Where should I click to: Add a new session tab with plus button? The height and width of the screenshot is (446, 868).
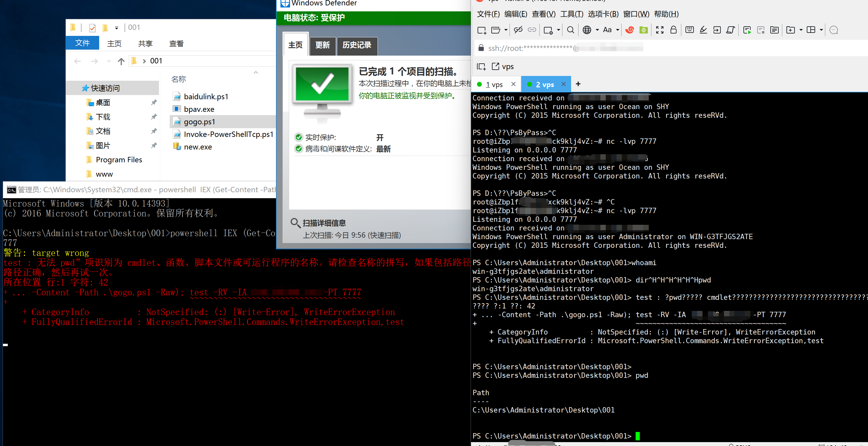pyautogui.click(x=578, y=84)
